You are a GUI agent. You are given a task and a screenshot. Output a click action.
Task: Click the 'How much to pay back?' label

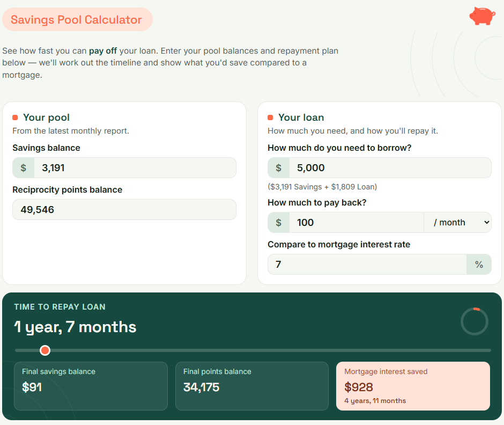point(317,203)
